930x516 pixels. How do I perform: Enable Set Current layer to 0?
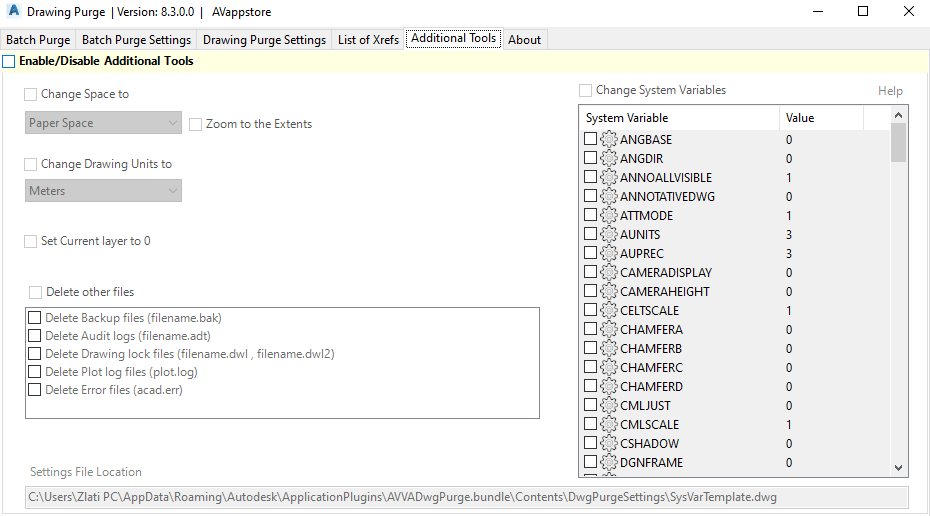pos(30,241)
